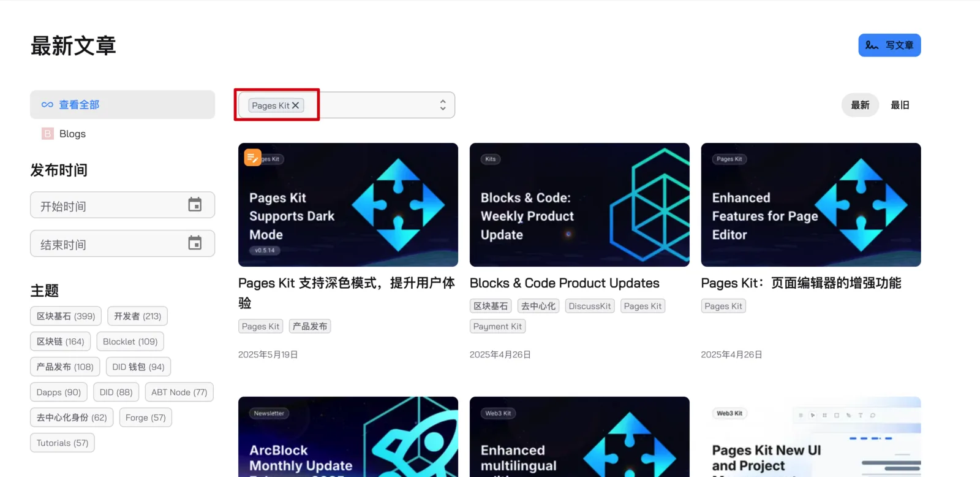Click Pages Kit tag under Blocks & Code article
The image size is (980, 477).
pos(643,306)
